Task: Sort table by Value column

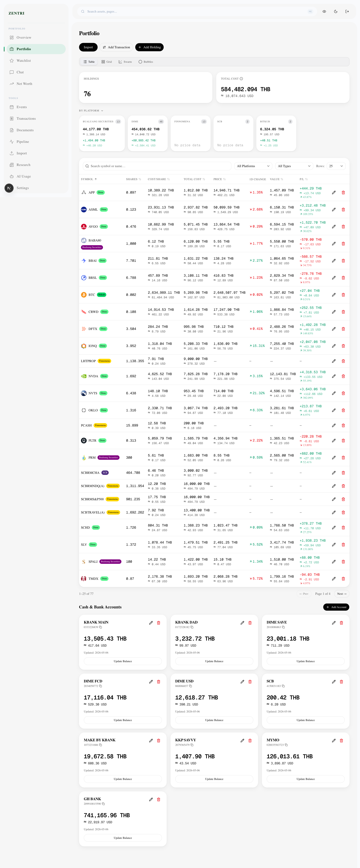Action: [277, 179]
